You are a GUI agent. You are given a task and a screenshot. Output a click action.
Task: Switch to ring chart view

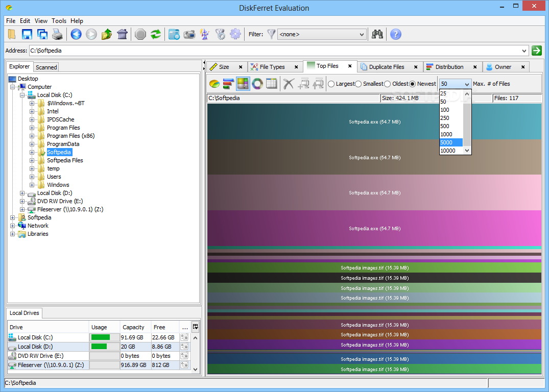[257, 84]
